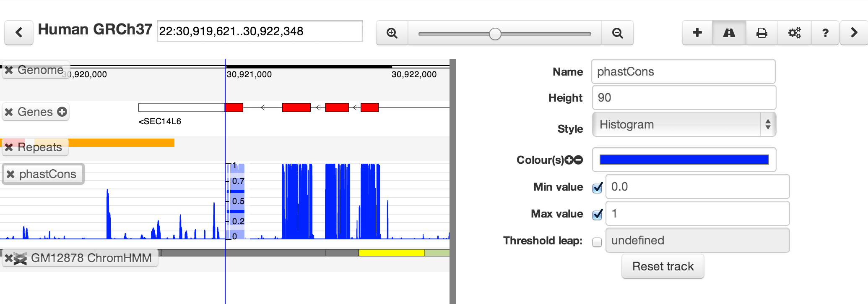Open the settings gears icon
Viewport: 868px width, 304px height.
[x=794, y=32]
